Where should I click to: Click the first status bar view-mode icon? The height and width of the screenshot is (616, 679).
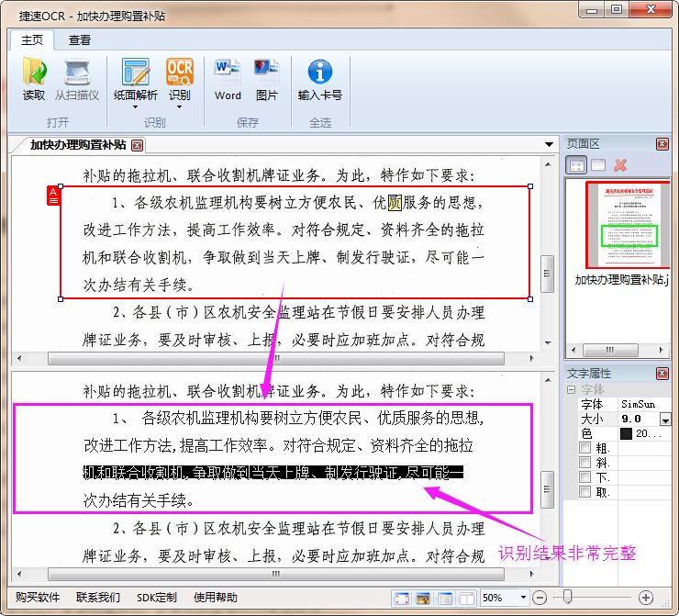(401, 599)
